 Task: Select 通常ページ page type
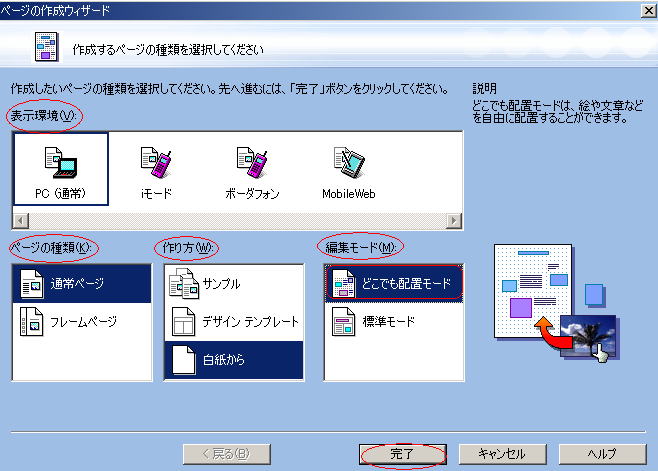(76, 284)
